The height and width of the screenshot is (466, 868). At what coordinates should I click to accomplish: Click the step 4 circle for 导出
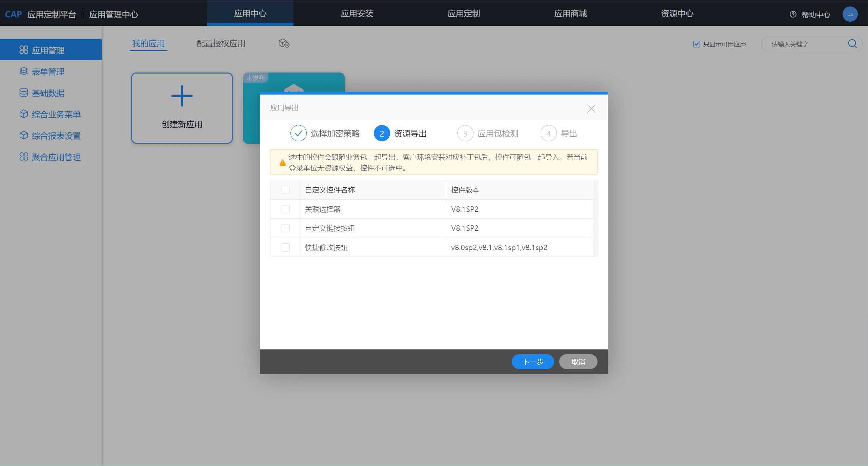548,134
